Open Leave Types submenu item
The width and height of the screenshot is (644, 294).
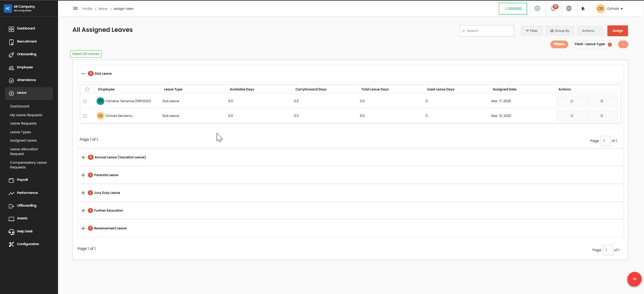[x=20, y=132]
